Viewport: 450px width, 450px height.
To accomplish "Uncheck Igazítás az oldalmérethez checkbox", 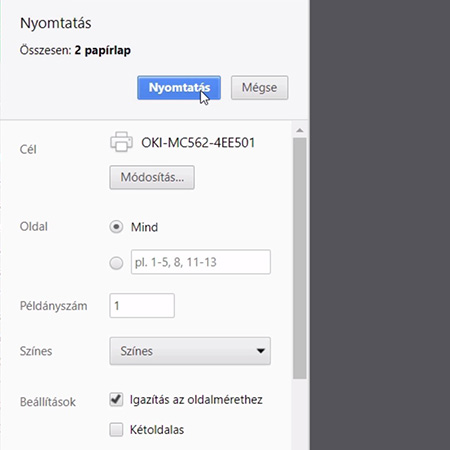I will [x=116, y=399].
